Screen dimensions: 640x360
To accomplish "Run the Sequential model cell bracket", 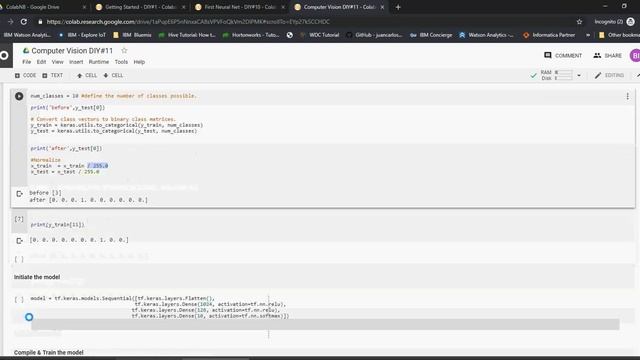I will click(19, 300).
